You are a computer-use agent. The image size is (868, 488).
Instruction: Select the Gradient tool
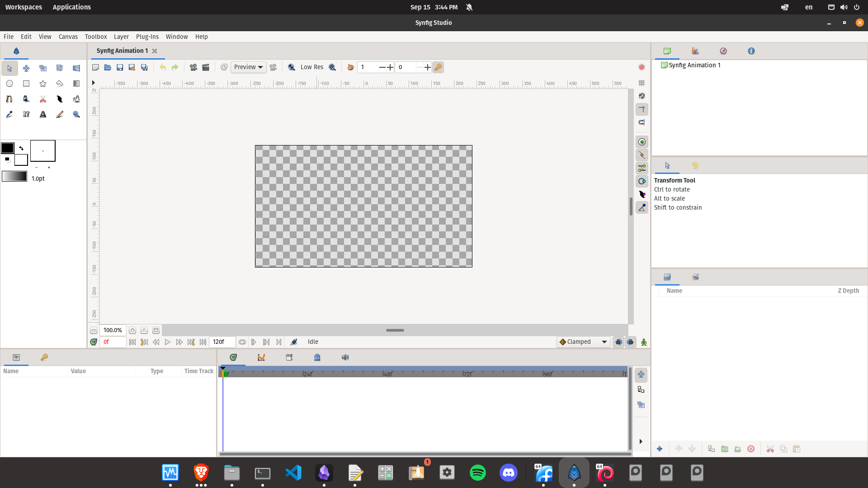76,83
